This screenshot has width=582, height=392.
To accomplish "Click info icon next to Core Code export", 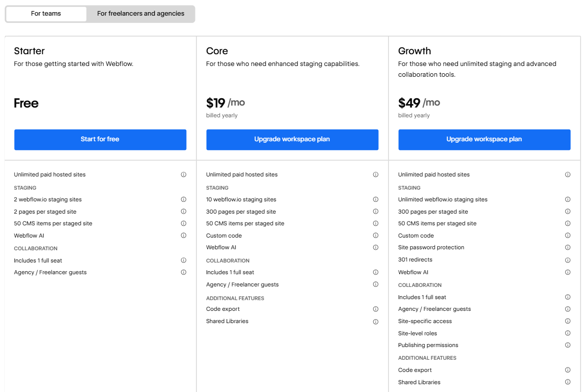I will (376, 309).
